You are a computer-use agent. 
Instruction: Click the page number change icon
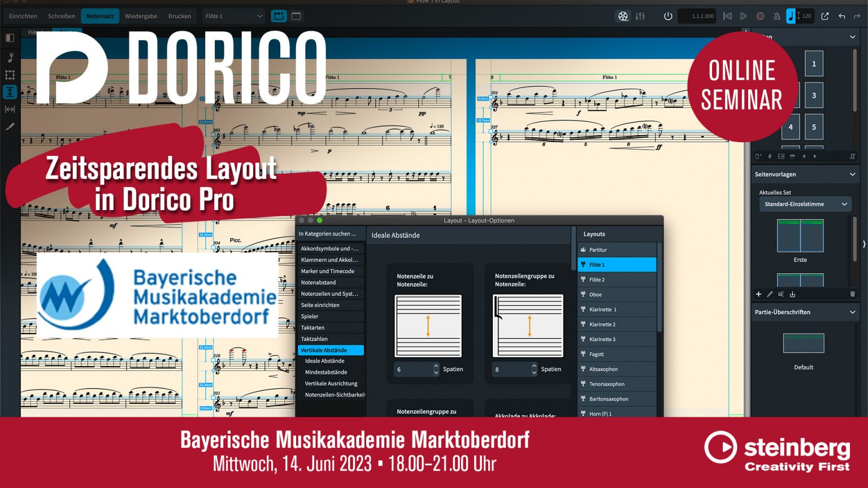770,156
